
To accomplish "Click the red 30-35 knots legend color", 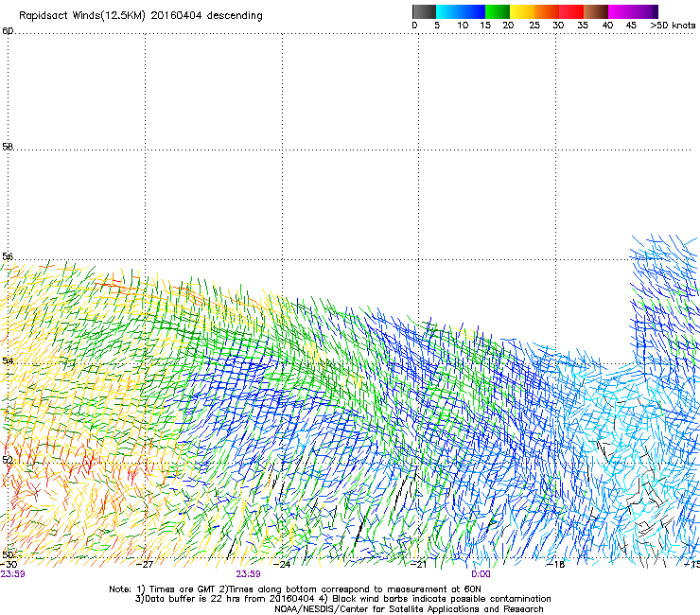I will 571,11.
